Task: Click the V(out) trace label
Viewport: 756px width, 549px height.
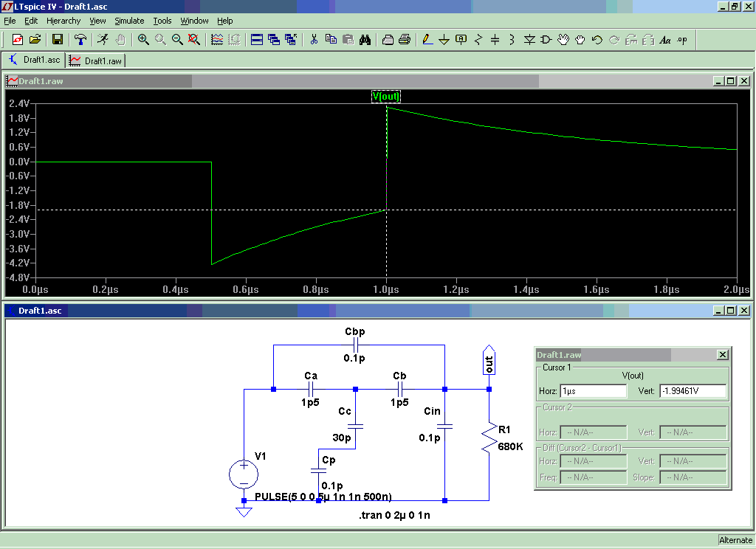Action: 386,96
